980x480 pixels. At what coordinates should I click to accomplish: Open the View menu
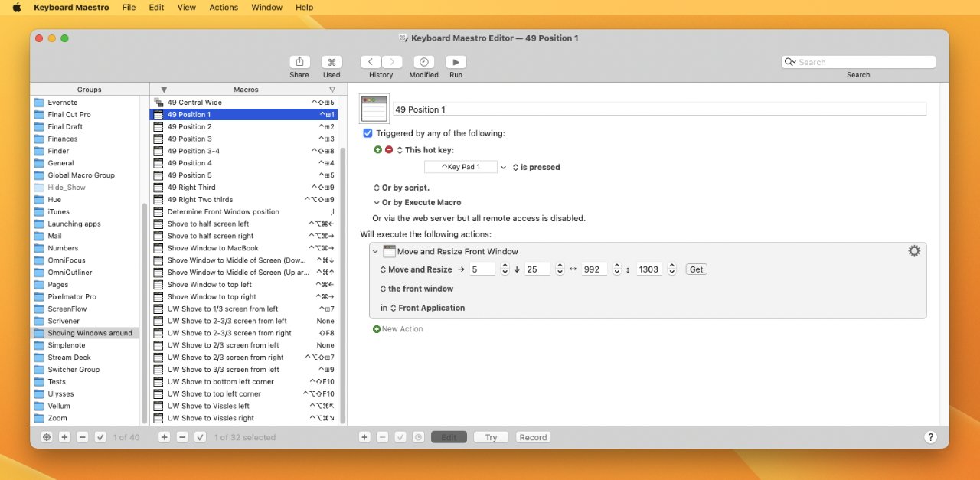[186, 8]
